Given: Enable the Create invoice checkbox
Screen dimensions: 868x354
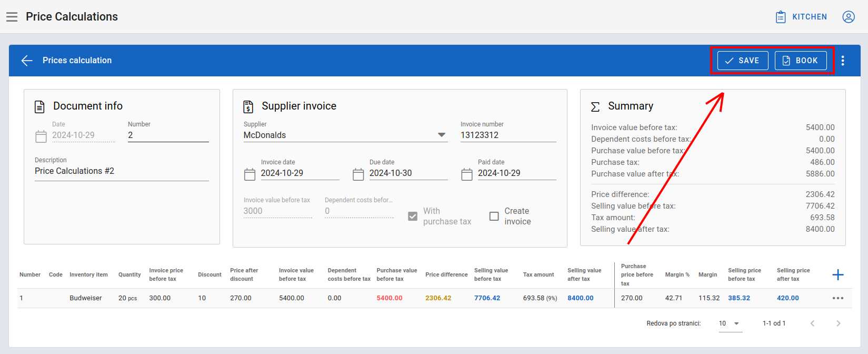Looking at the screenshot, I should [494, 217].
